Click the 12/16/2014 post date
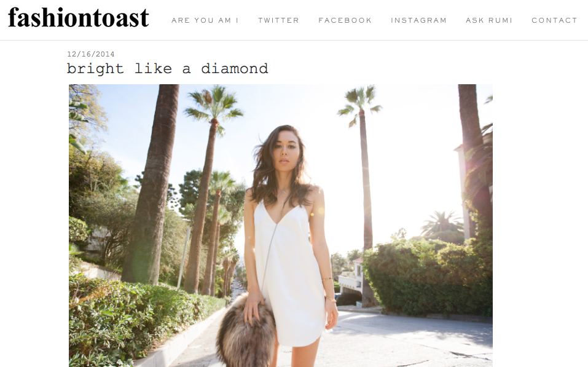 point(91,54)
